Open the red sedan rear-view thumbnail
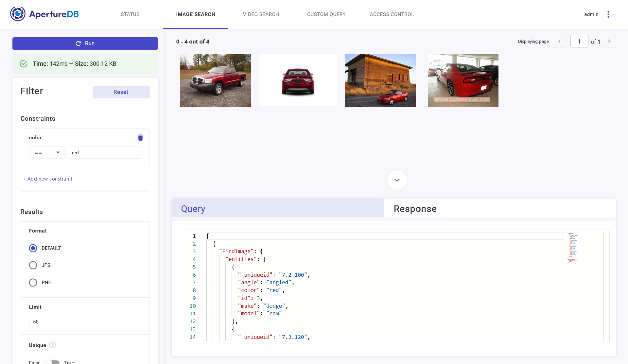This screenshot has height=364, width=628. point(298,80)
